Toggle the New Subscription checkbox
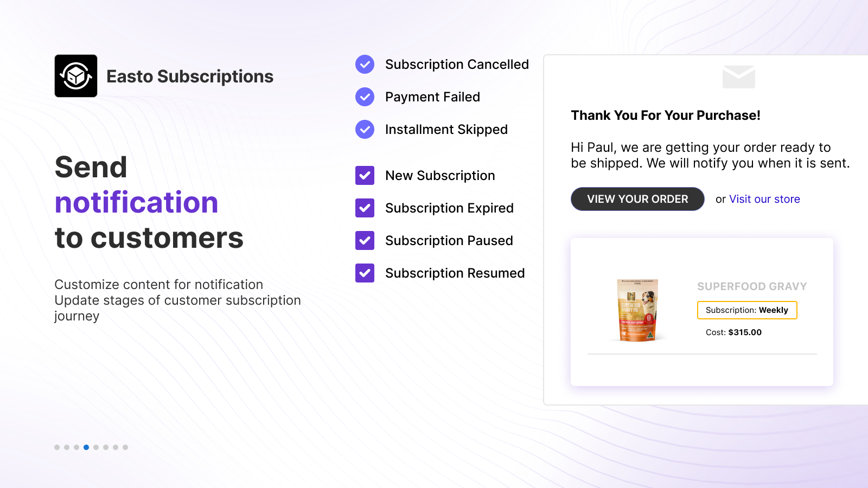The image size is (868, 488). 365,176
